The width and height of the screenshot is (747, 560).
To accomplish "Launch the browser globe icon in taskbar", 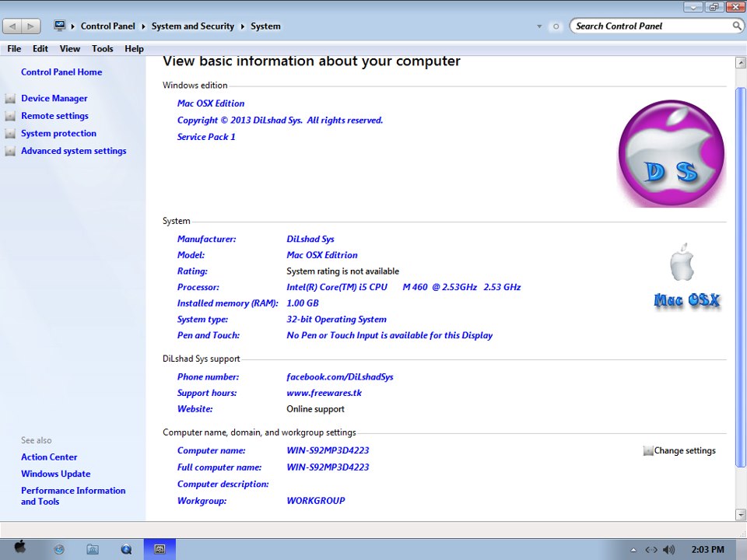I will [59, 550].
